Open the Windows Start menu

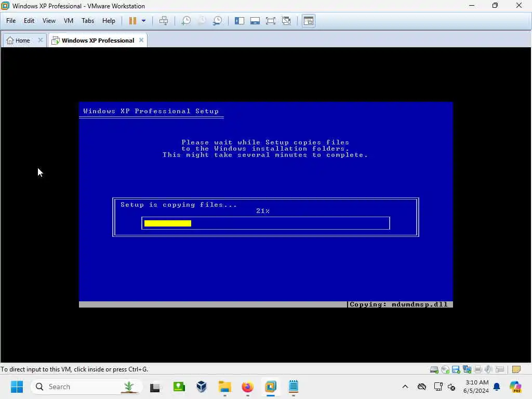pos(17,387)
